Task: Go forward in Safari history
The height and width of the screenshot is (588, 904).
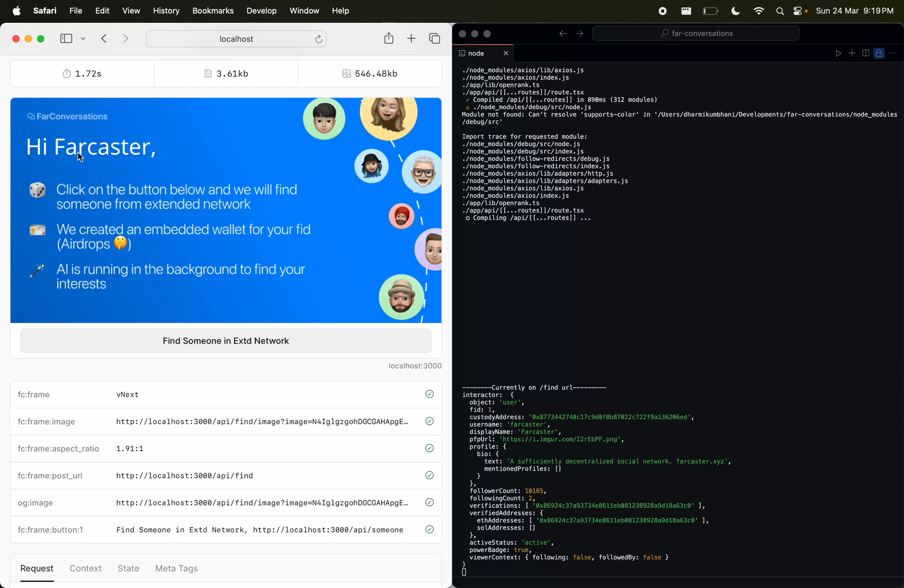Action: point(126,39)
